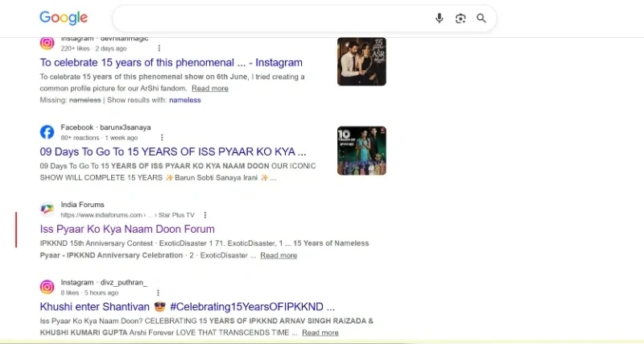This screenshot has height=344, width=644.
Task: Click Facebook icon of barunx3sanaya result
Action: pyautogui.click(x=47, y=132)
